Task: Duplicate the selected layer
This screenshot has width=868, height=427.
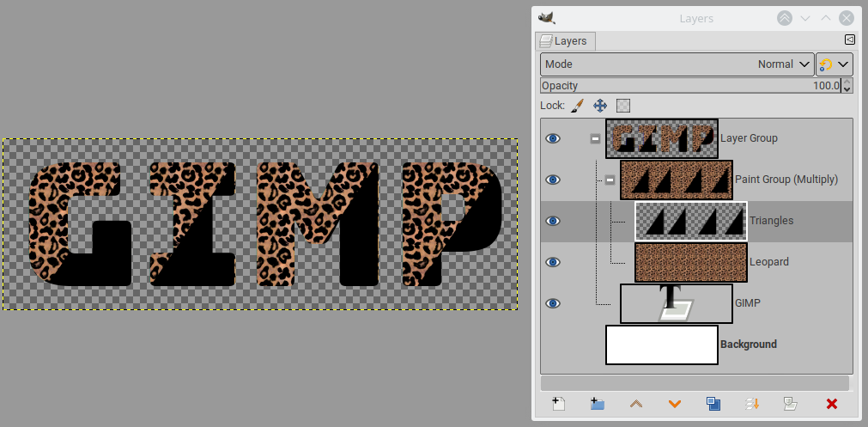Action: pyautogui.click(x=713, y=404)
